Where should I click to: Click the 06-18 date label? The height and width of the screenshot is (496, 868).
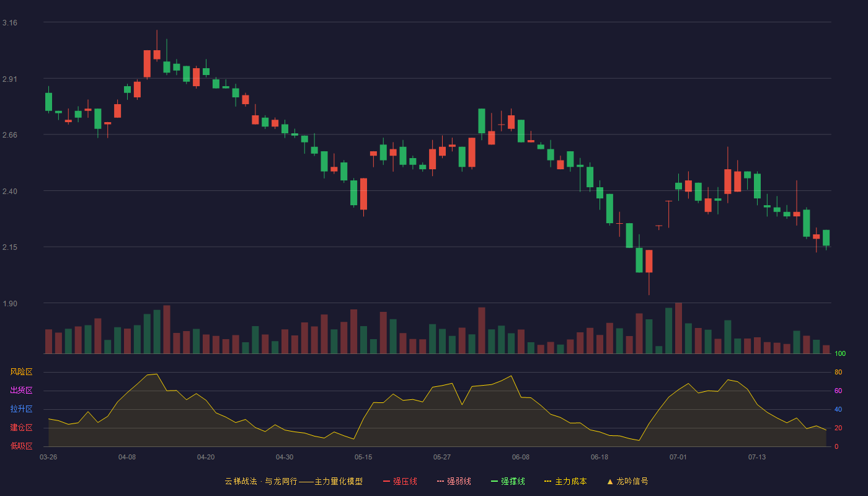[600, 457]
